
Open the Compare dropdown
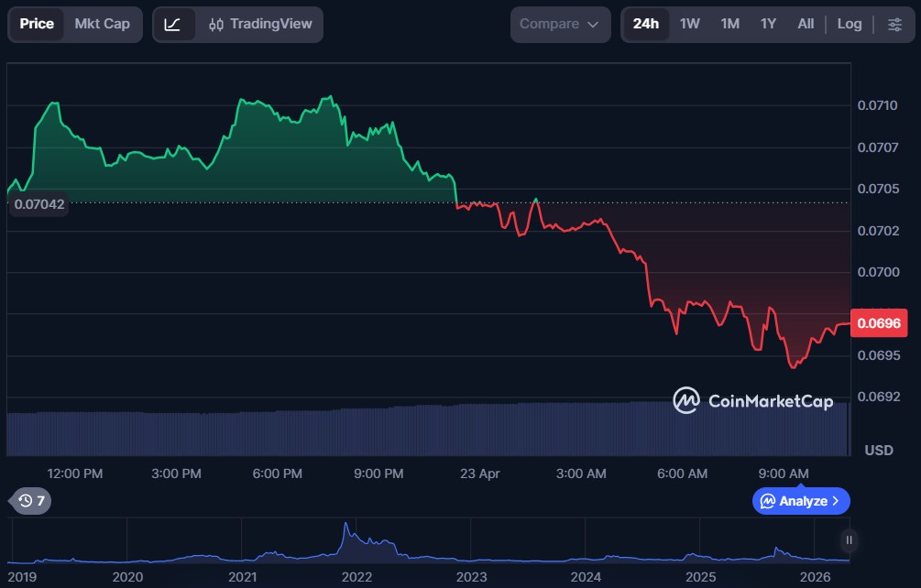559,24
